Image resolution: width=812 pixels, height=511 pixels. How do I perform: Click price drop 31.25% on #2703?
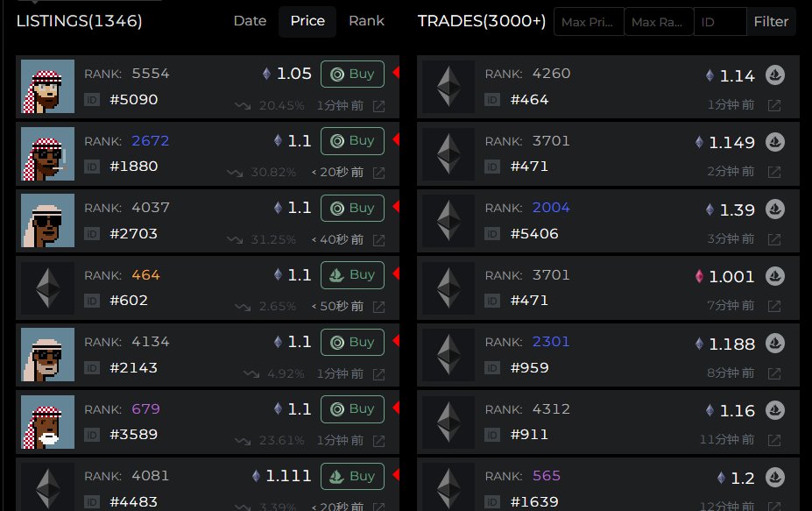point(273,240)
